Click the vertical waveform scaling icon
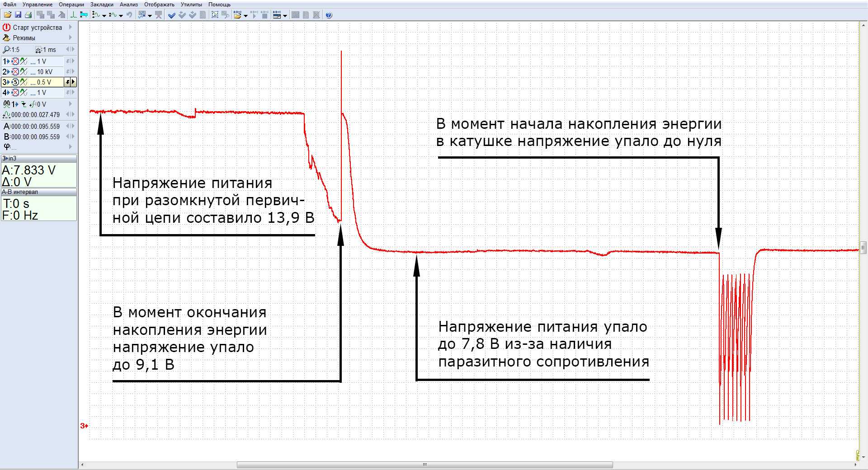 [96, 15]
